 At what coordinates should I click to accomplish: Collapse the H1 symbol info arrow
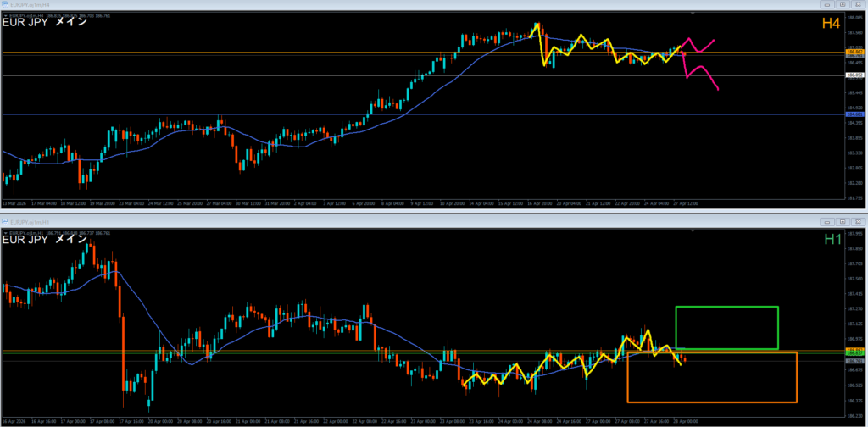pyautogui.click(x=5, y=231)
